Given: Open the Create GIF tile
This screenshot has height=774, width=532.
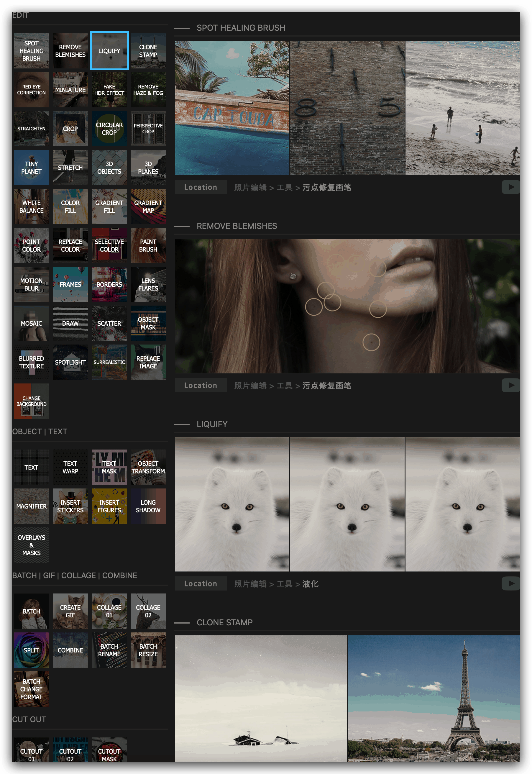Looking at the screenshot, I should (x=70, y=611).
